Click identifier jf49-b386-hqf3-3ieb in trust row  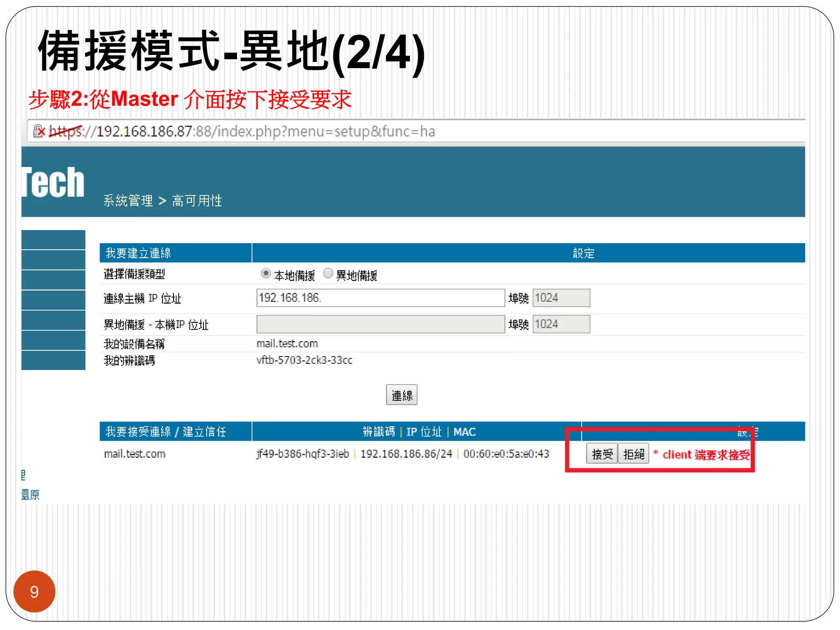[x=303, y=454]
